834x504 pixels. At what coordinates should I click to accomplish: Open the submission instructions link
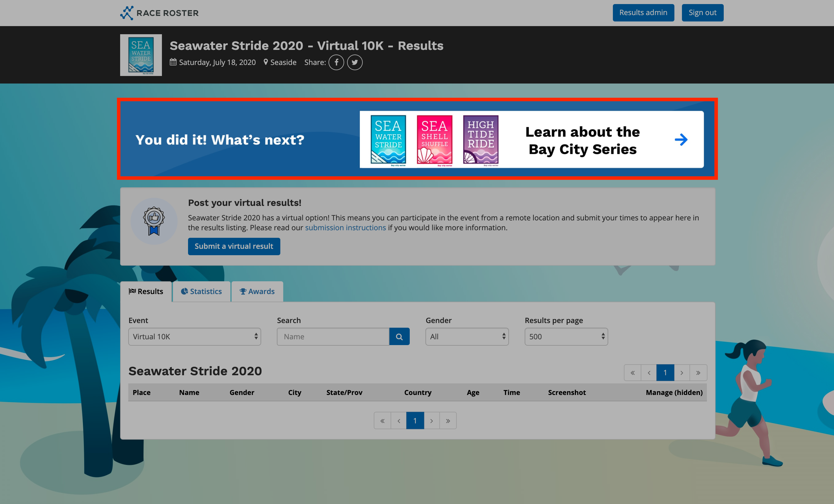click(x=345, y=228)
